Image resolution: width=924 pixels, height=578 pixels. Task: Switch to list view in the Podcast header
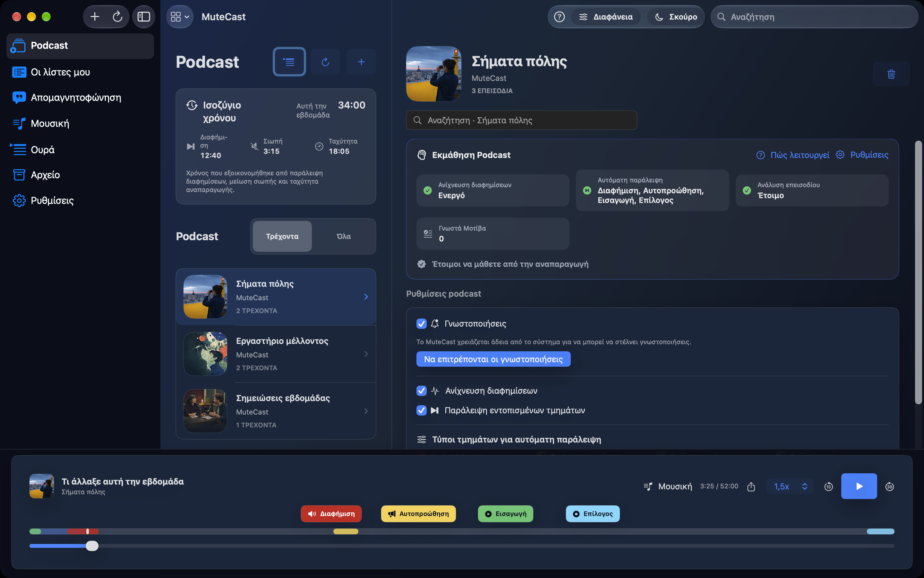click(x=289, y=62)
